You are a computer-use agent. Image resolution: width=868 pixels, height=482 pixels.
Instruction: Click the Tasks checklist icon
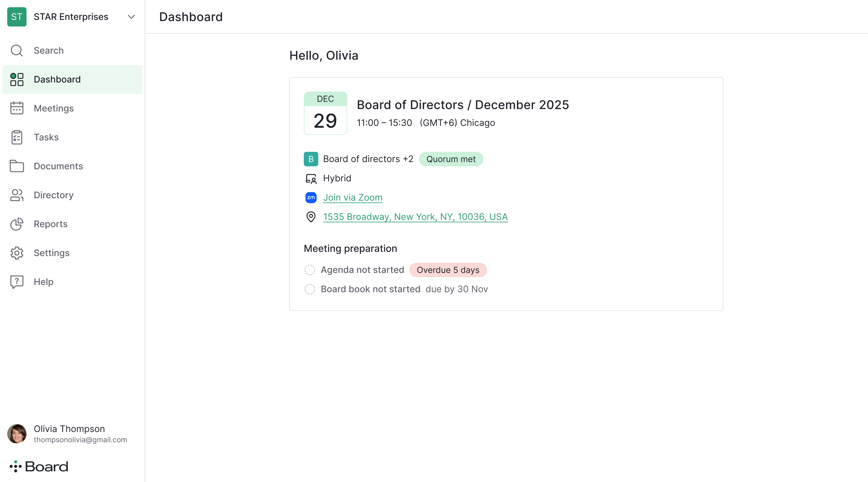click(x=17, y=137)
